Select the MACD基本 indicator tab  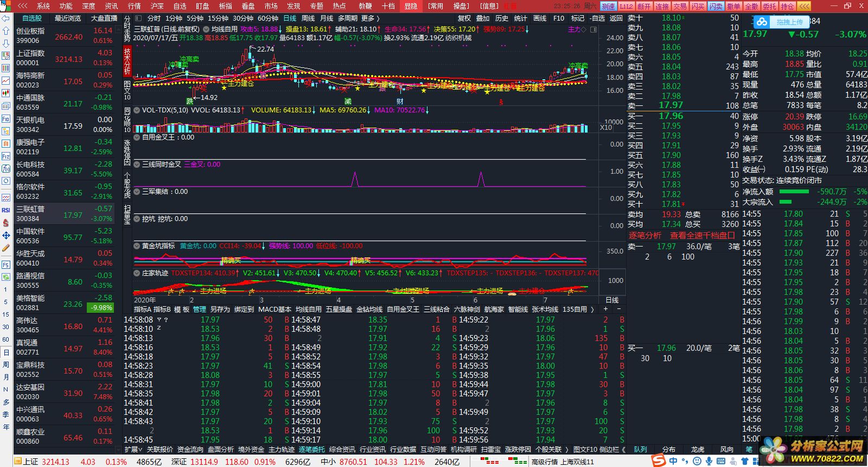click(275, 309)
